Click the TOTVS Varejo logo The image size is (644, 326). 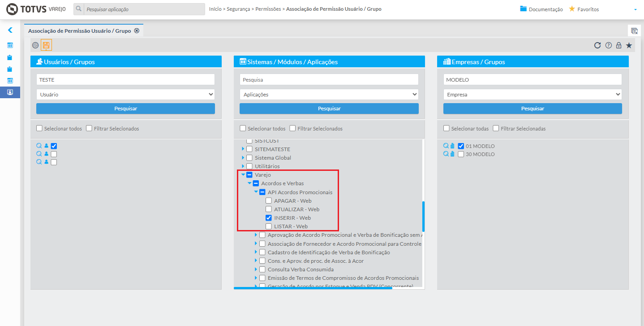tap(36, 9)
